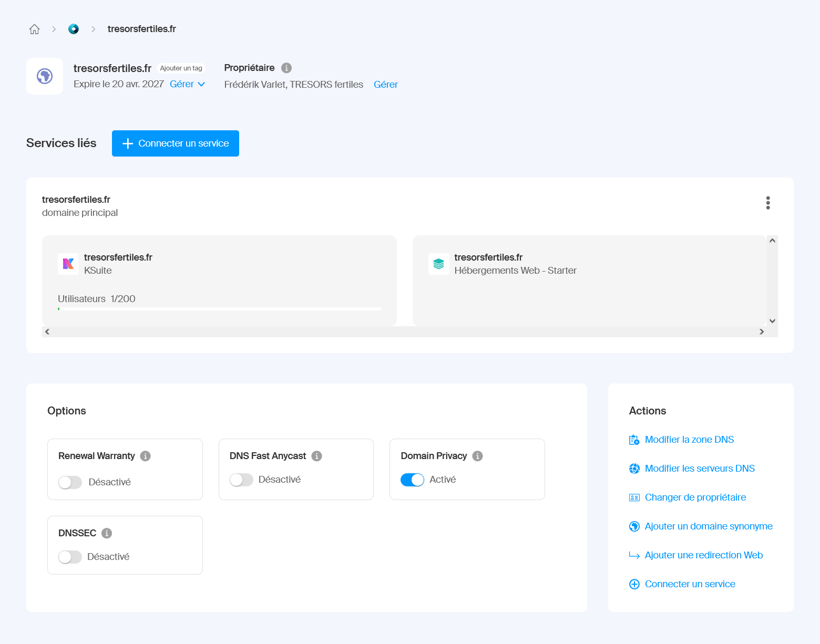Show Domain Privacy info icon

pyautogui.click(x=478, y=456)
